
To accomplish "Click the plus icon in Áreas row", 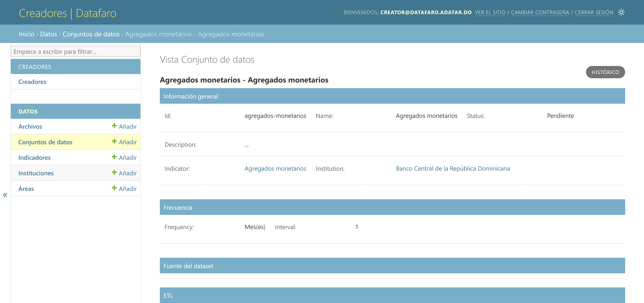I will pyautogui.click(x=114, y=188).
